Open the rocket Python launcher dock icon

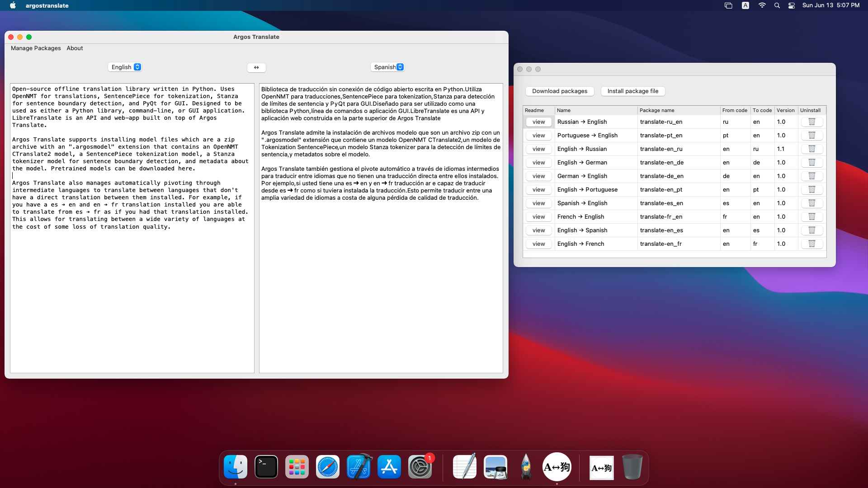(526, 467)
